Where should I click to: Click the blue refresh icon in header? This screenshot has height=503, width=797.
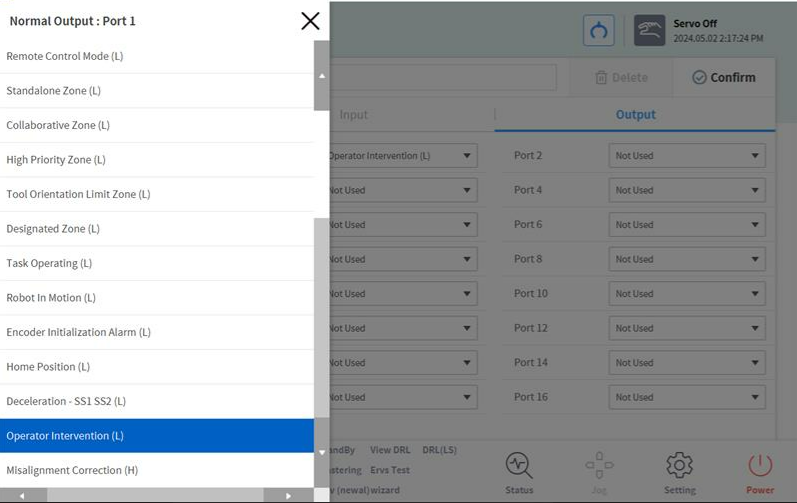coord(599,31)
